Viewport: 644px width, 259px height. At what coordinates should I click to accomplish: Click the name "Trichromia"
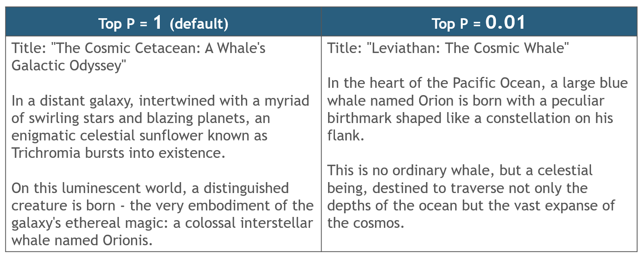(46, 153)
